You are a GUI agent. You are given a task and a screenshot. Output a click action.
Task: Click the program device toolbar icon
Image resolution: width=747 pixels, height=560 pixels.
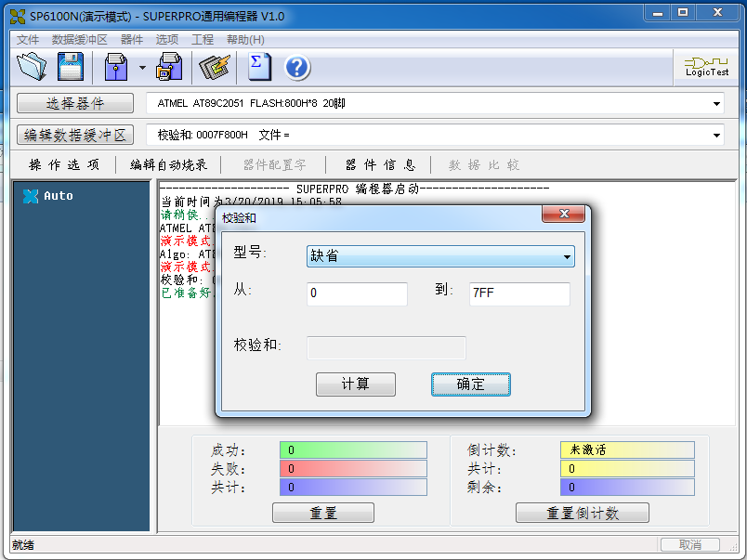pyautogui.click(x=112, y=66)
